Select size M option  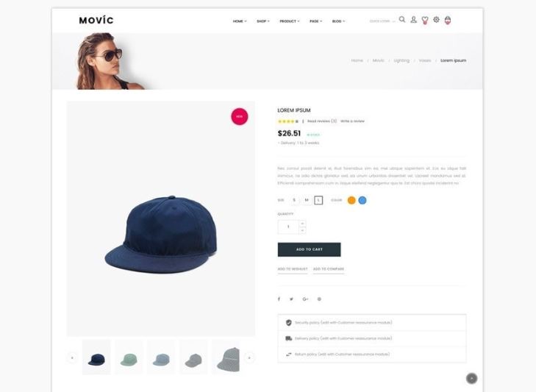(307, 200)
